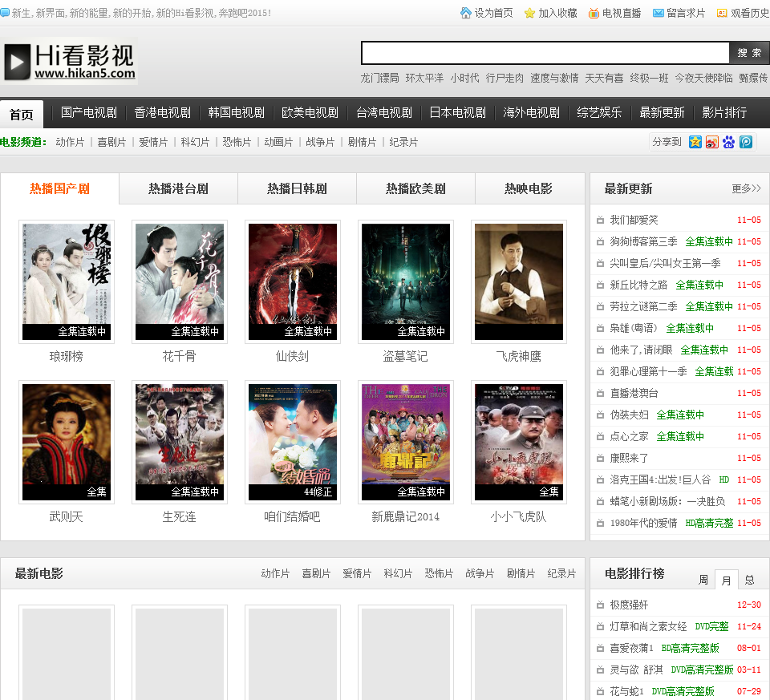Select the 热播国产剧 tab

pyautogui.click(x=59, y=188)
